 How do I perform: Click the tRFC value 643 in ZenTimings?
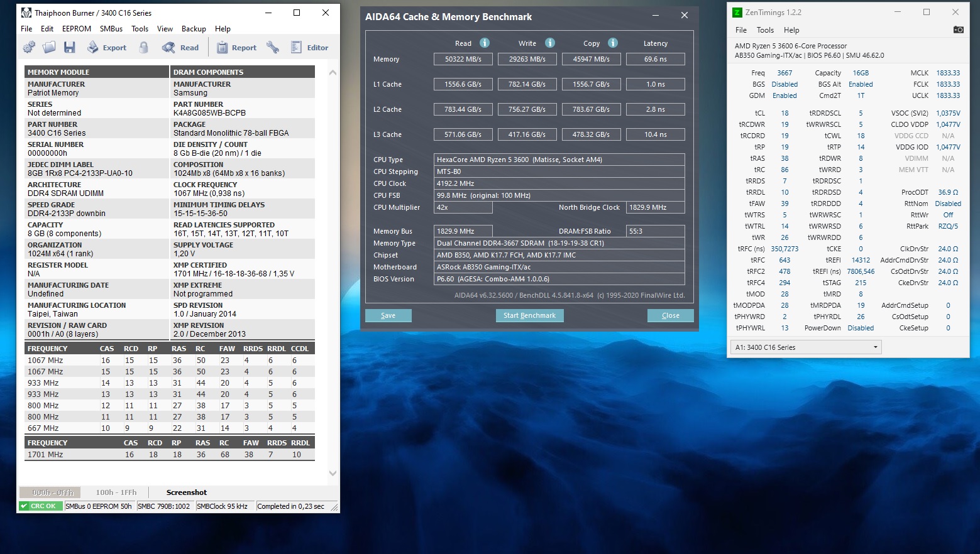point(785,260)
